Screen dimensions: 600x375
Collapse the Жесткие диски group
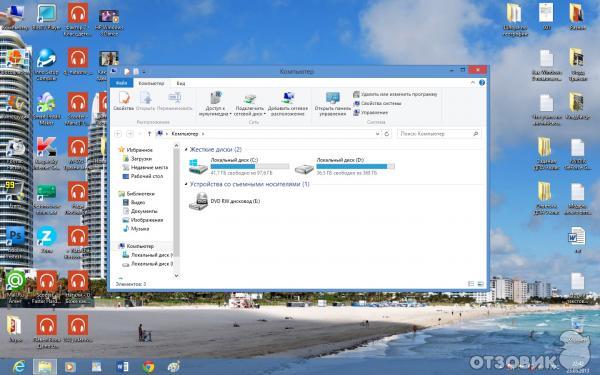click(x=186, y=150)
